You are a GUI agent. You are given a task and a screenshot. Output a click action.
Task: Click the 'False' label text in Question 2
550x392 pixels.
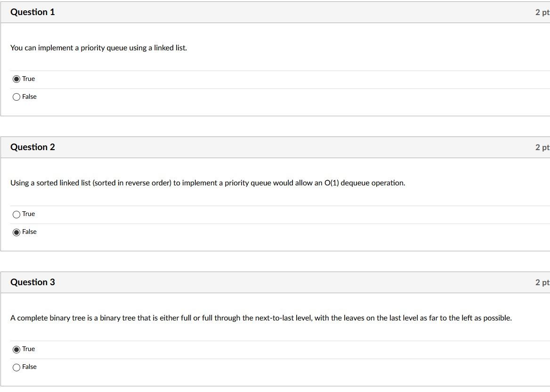point(29,232)
